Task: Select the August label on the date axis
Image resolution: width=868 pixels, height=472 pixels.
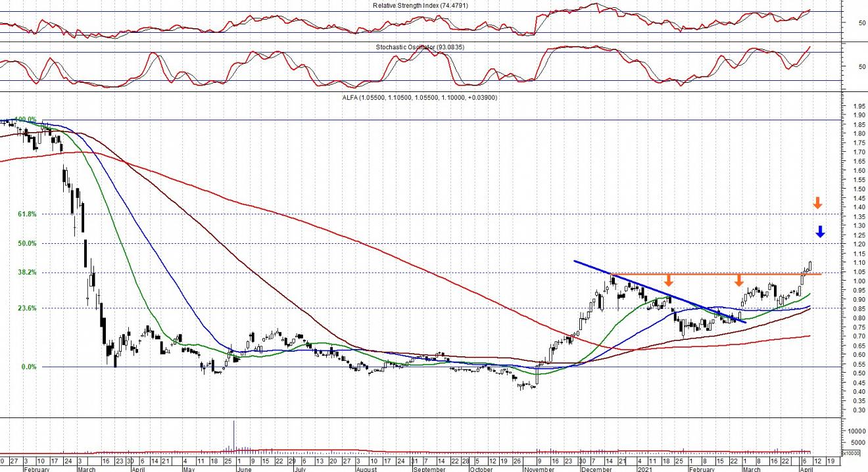Action: coord(366,469)
